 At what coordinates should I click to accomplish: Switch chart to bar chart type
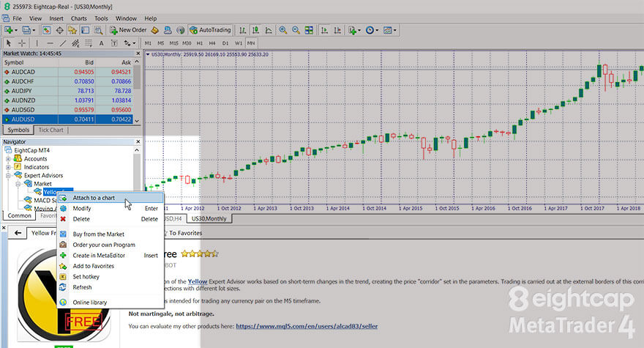point(243,30)
